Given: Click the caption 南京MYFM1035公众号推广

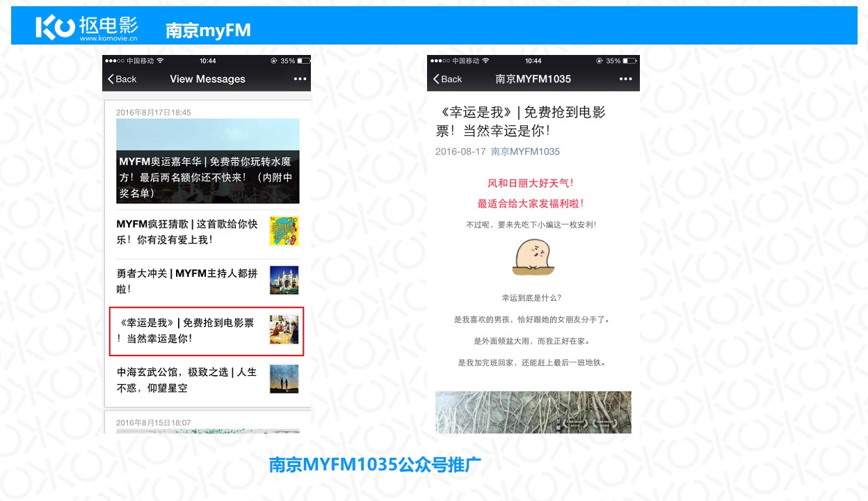Looking at the screenshot, I should click(x=375, y=465).
